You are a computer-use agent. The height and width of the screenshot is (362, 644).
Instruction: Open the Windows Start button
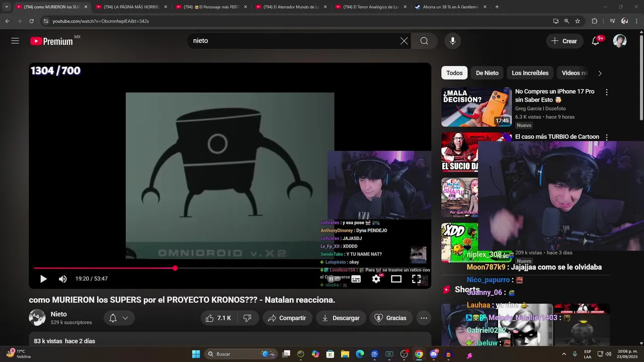(196, 354)
